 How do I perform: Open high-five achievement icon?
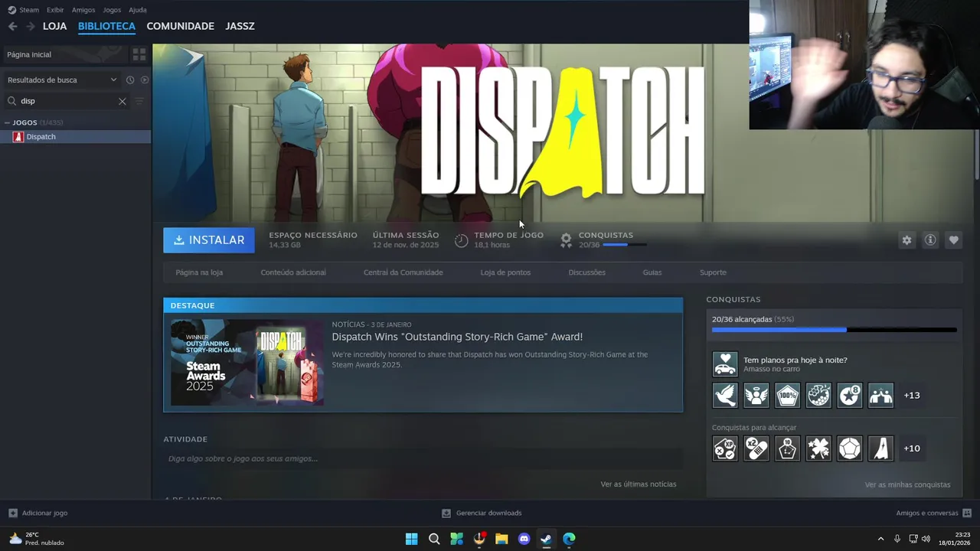880,396
